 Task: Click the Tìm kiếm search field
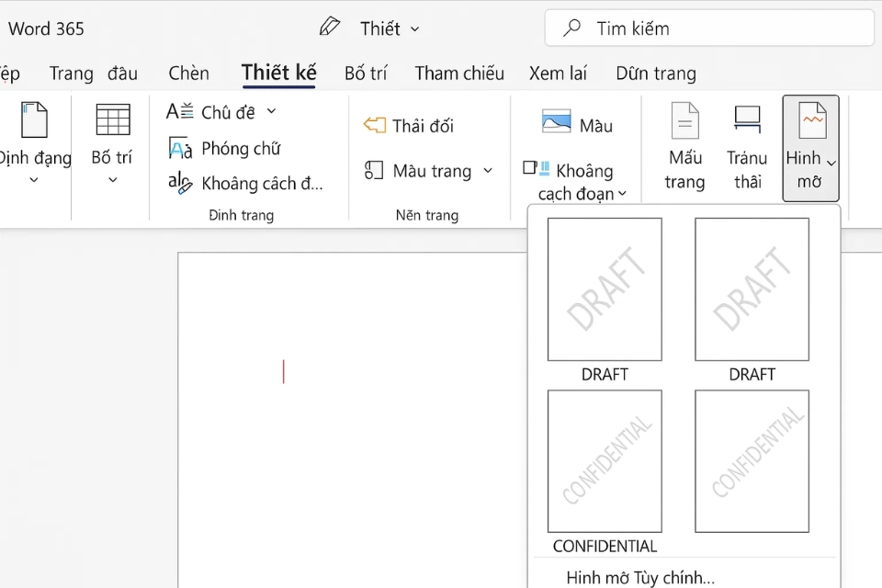(x=707, y=28)
